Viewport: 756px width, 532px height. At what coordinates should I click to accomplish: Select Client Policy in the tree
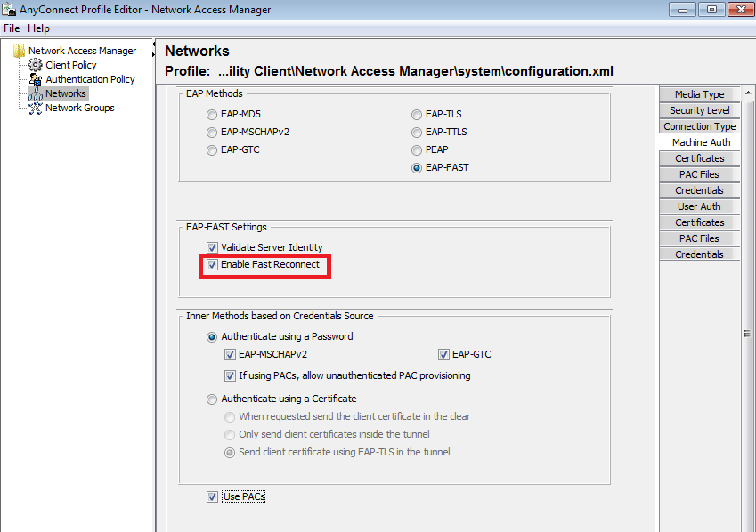(x=71, y=65)
